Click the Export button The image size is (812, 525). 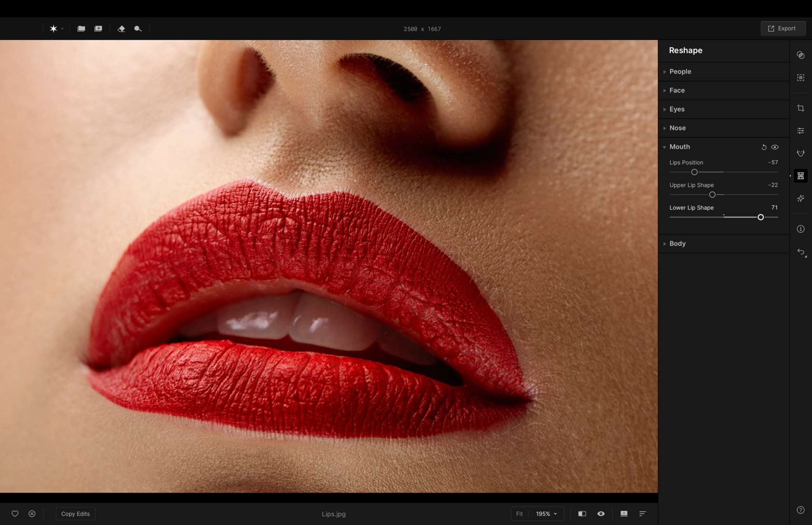pyautogui.click(x=783, y=29)
